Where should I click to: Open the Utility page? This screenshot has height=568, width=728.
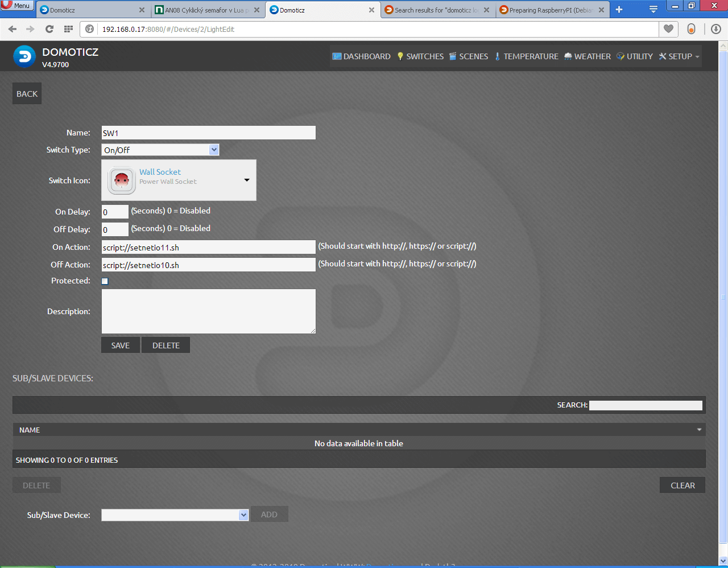click(634, 56)
